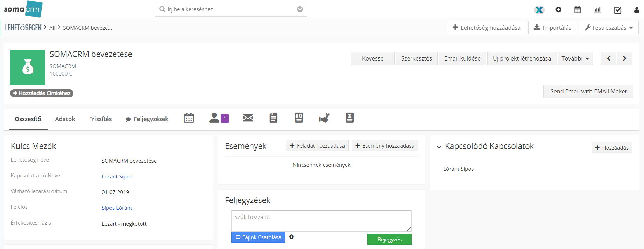Click the info icon beside Fájlok Csatolása
The image size is (644, 249).
[291, 237]
